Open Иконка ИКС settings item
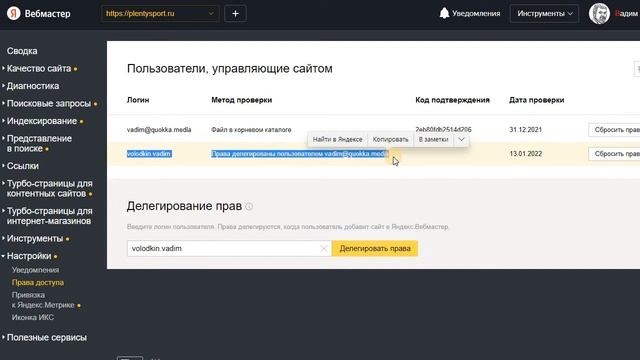Screen dimensions: 640x360 [33, 317]
